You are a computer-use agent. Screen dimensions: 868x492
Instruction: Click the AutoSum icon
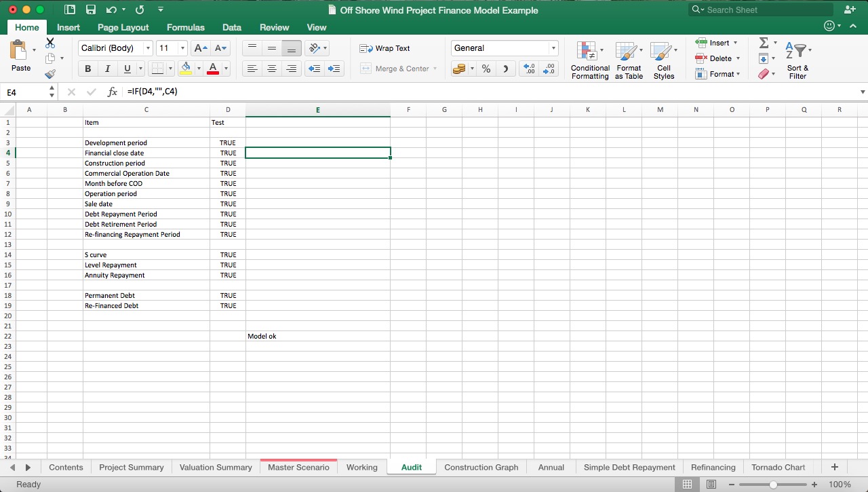[x=764, y=42]
